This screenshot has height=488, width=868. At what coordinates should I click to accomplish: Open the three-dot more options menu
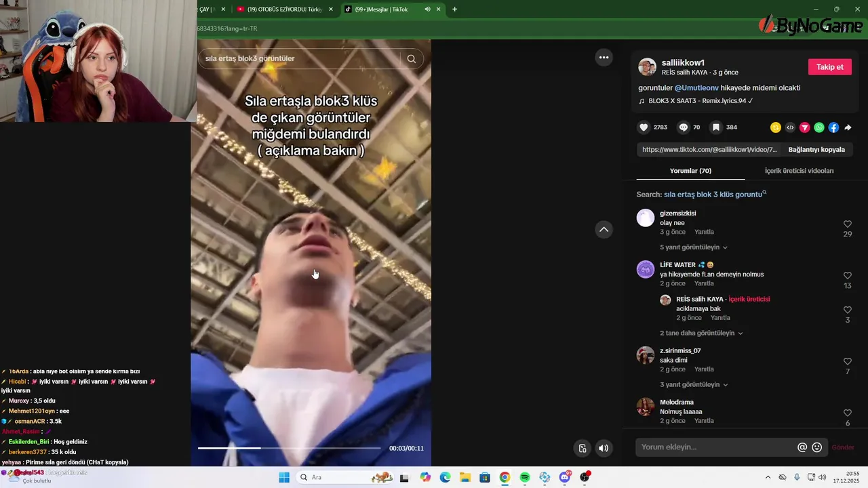click(x=604, y=58)
